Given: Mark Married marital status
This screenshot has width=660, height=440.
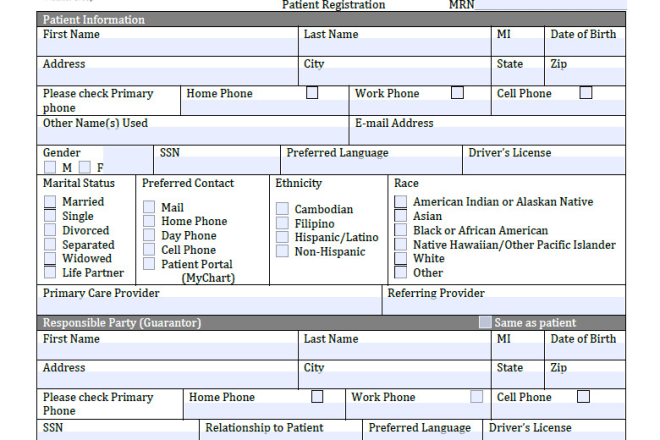Looking at the screenshot, I should pos(50,201).
